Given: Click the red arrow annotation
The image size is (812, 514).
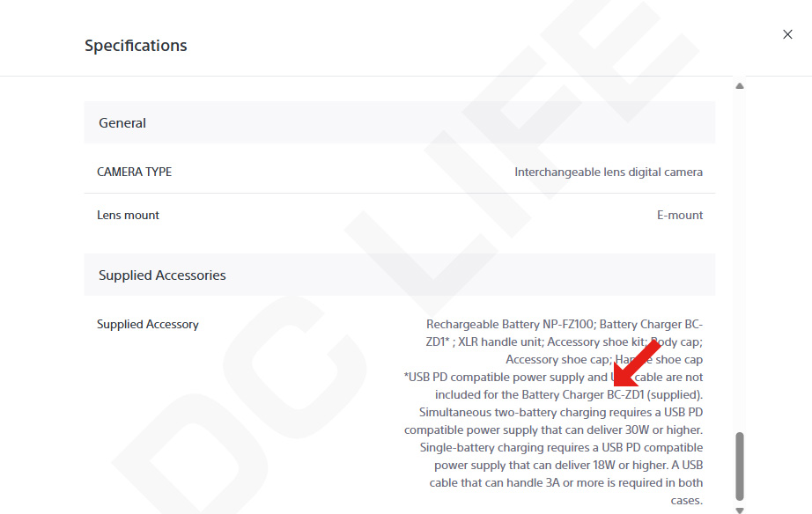Looking at the screenshot, I should tap(637, 363).
